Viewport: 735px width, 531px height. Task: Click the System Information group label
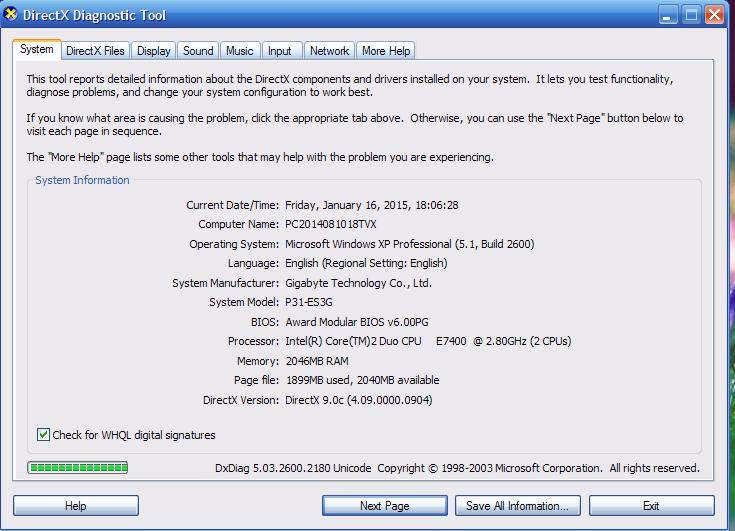tap(82, 180)
